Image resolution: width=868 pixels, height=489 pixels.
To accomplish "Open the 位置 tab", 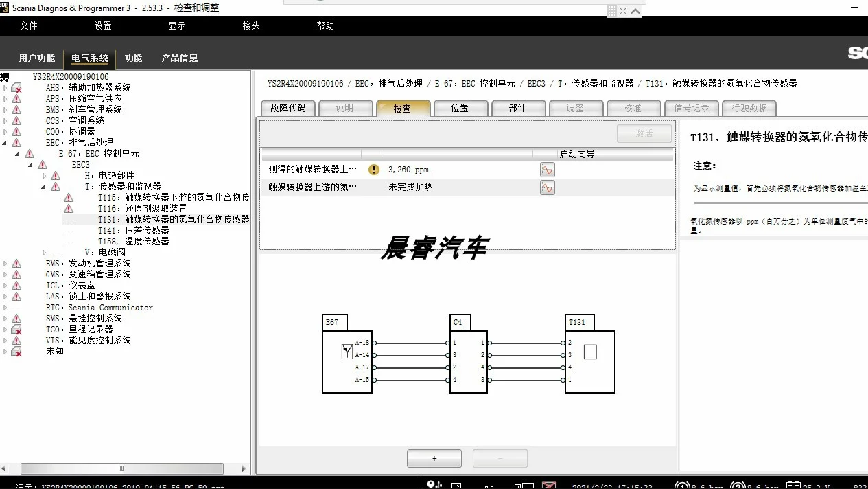I will click(460, 109).
